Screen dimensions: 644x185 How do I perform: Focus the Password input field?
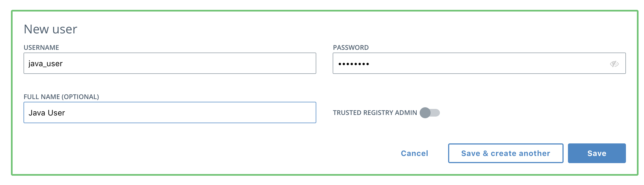click(x=479, y=63)
